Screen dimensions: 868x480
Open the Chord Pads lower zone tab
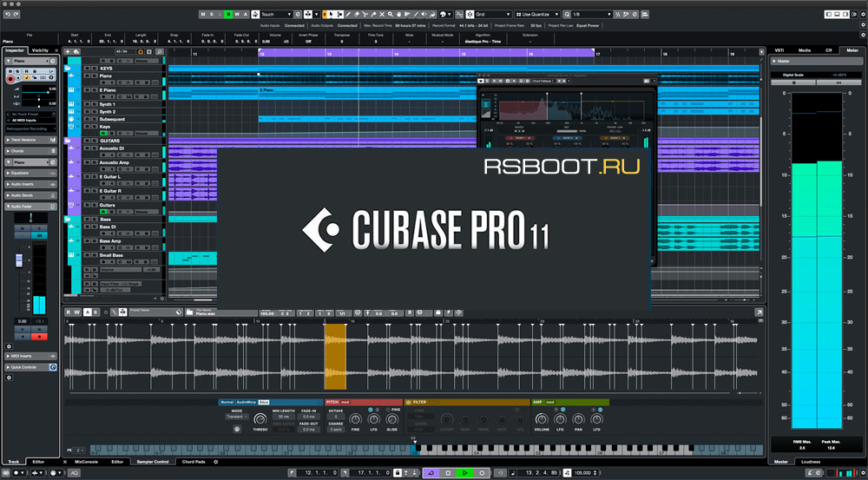click(x=194, y=462)
